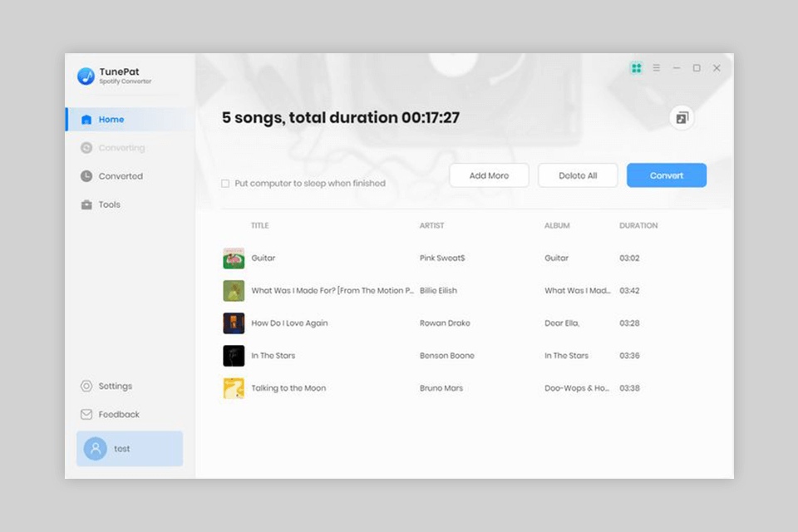Click the song title In The Stars

point(273,356)
